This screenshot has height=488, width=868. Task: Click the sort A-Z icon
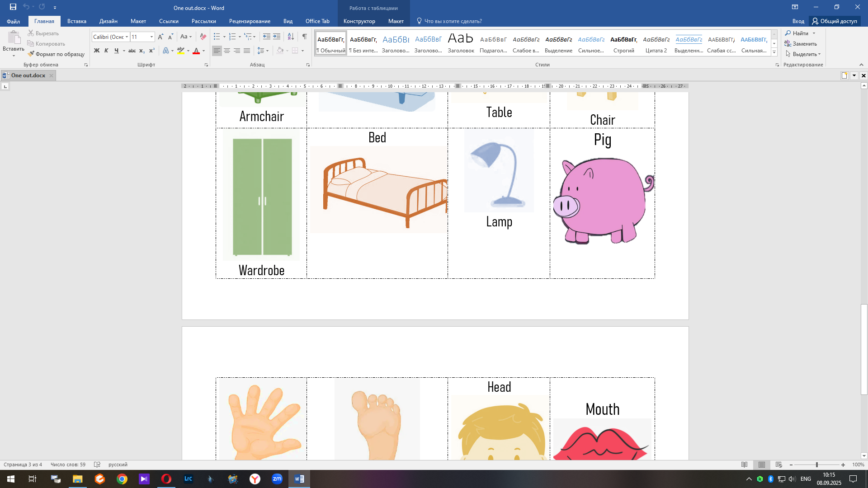point(291,37)
